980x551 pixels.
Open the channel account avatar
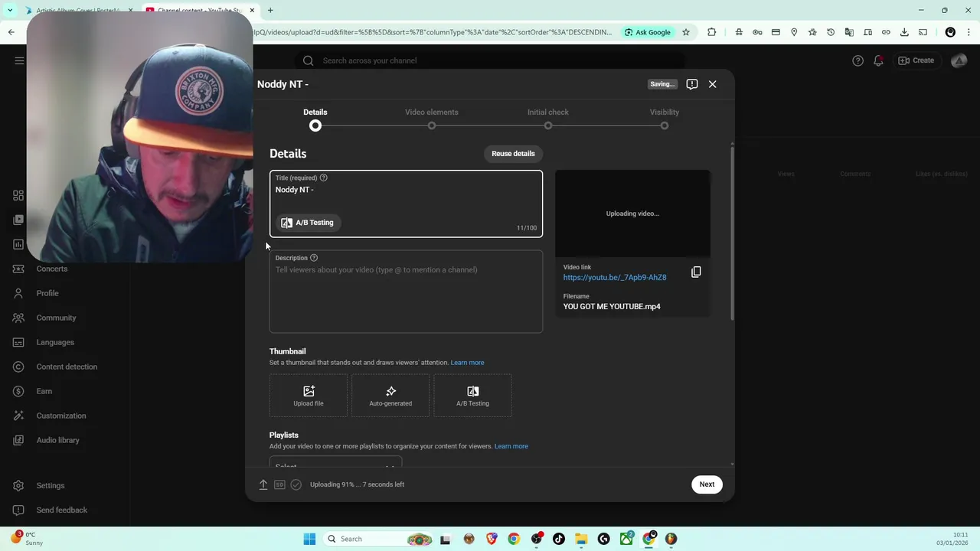pyautogui.click(x=959, y=60)
